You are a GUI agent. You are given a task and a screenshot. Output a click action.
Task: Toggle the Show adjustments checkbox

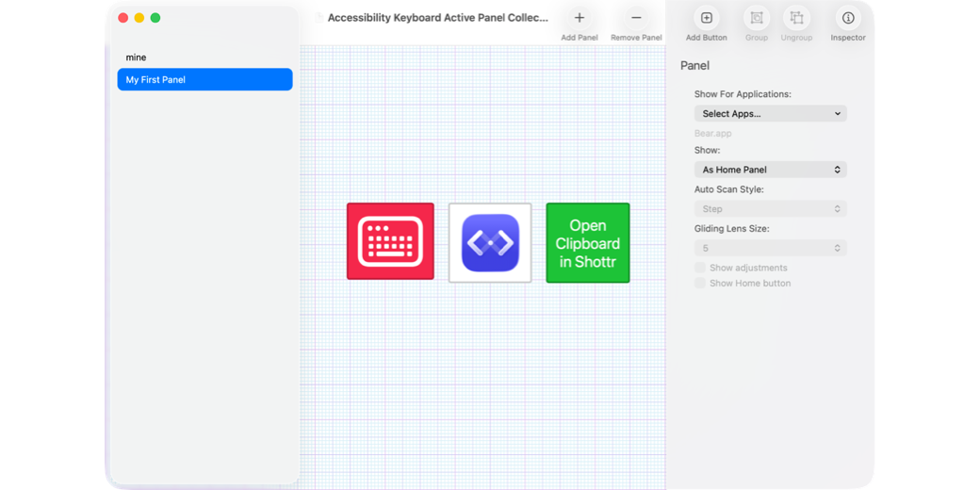pyautogui.click(x=700, y=268)
